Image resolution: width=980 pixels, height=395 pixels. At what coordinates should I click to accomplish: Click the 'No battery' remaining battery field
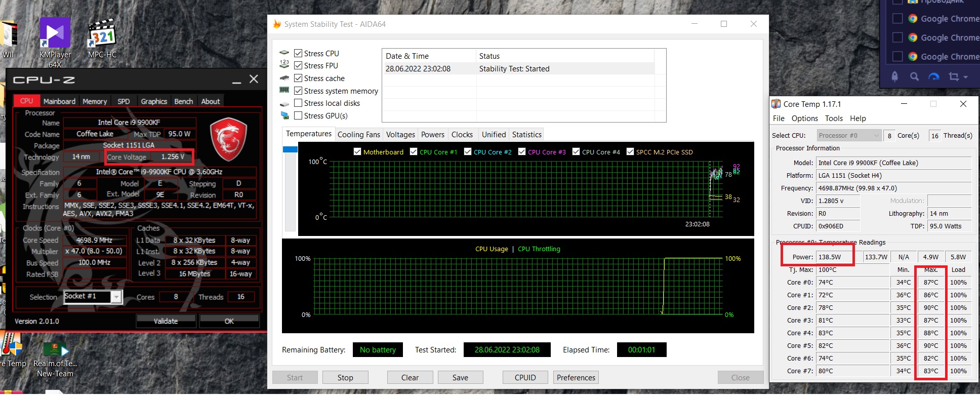click(x=378, y=350)
